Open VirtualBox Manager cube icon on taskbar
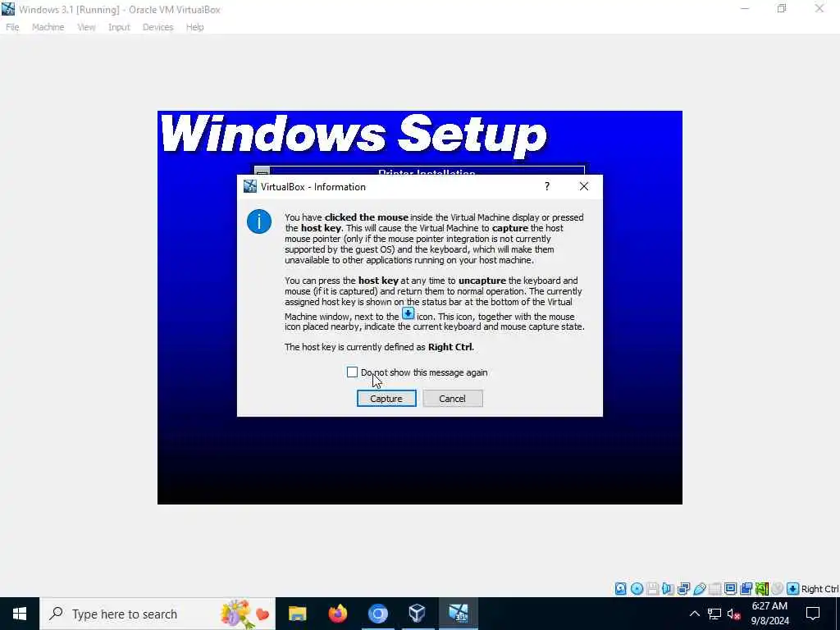The height and width of the screenshot is (630, 840). tap(418, 614)
